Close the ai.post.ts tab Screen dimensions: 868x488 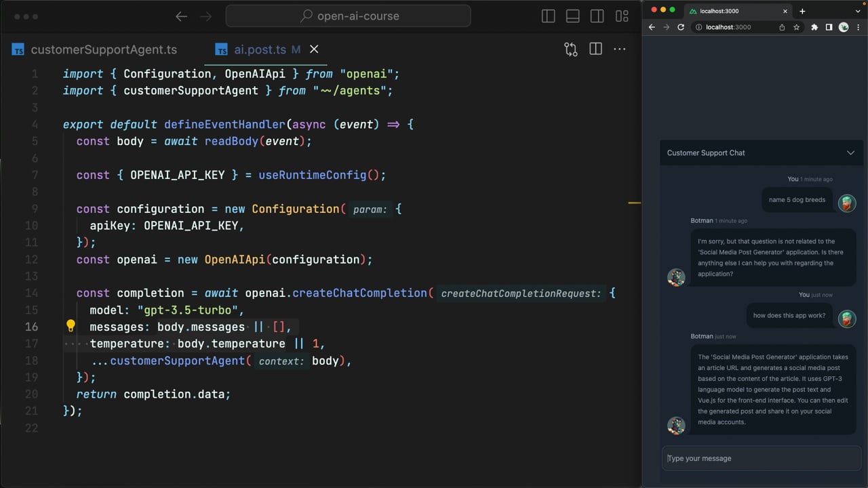click(x=314, y=49)
